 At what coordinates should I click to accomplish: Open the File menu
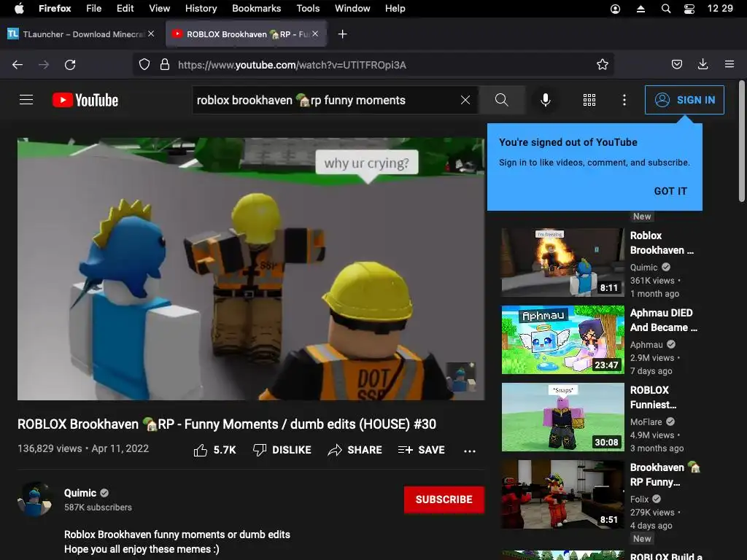[93, 8]
